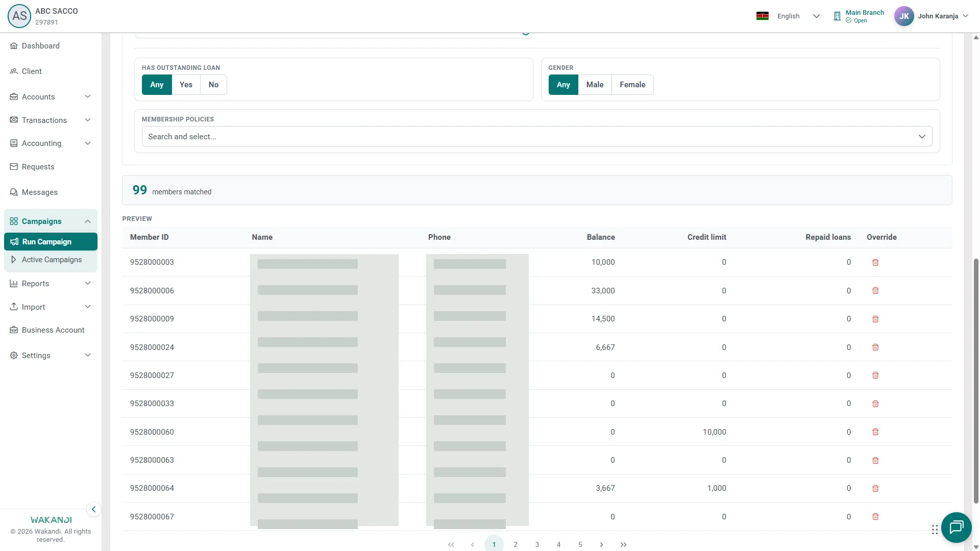Expand the Import sidebar menu
The width and height of the screenshot is (980, 551).
pos(51,307)
